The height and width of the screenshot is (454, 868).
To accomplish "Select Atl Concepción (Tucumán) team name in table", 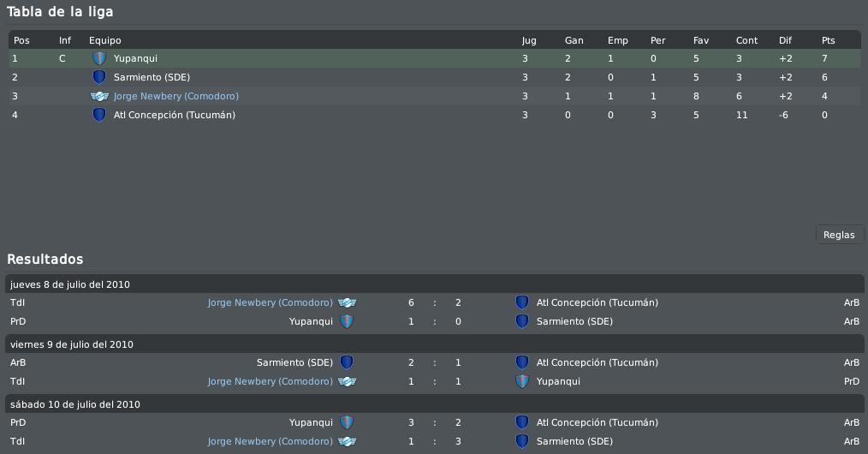I will point(175,115).
